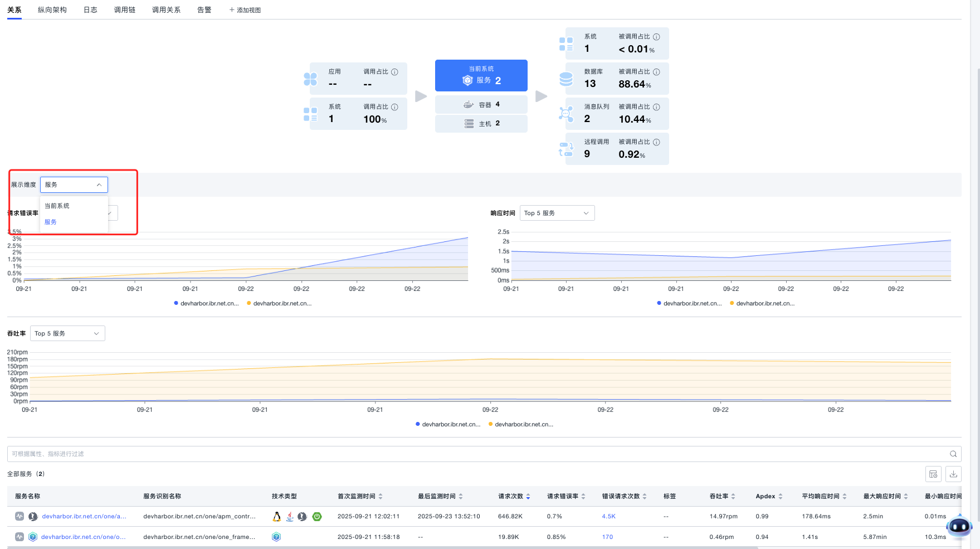
Task: Open the devharbor.ibr.net.cn/one/a... service link
Action: point(84,517)
